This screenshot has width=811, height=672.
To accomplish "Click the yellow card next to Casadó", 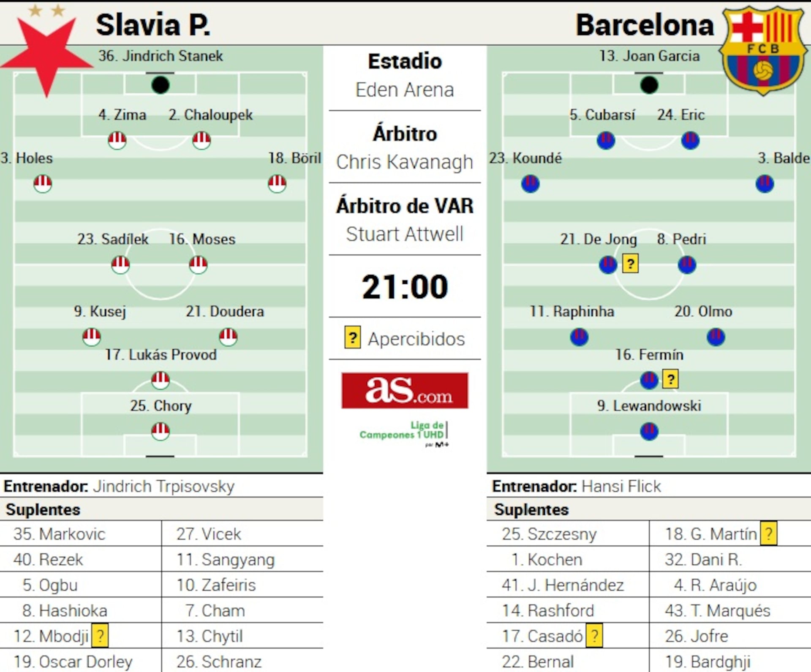I will (x=594, y=636).
